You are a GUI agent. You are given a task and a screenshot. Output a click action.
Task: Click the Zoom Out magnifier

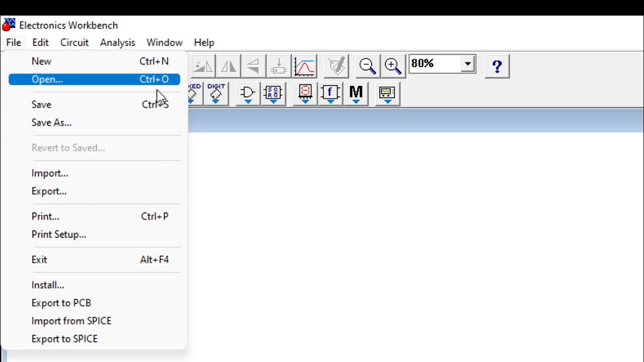[367, 66]
